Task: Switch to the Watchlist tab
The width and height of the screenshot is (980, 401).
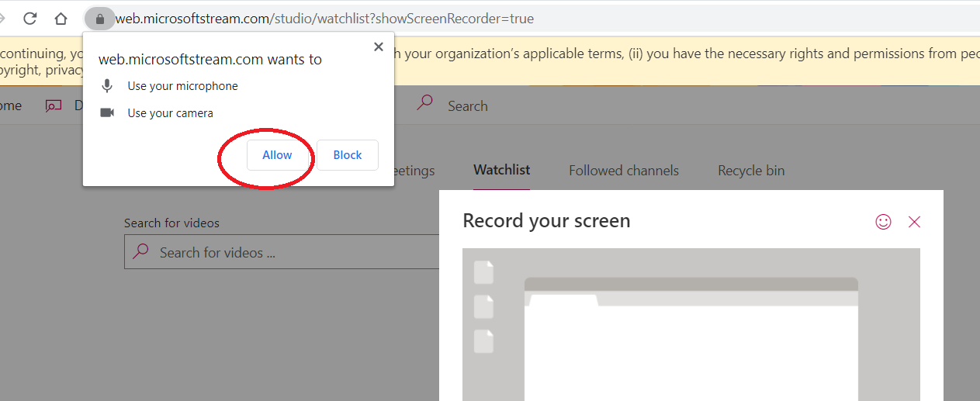Action: tap(502, 170)
